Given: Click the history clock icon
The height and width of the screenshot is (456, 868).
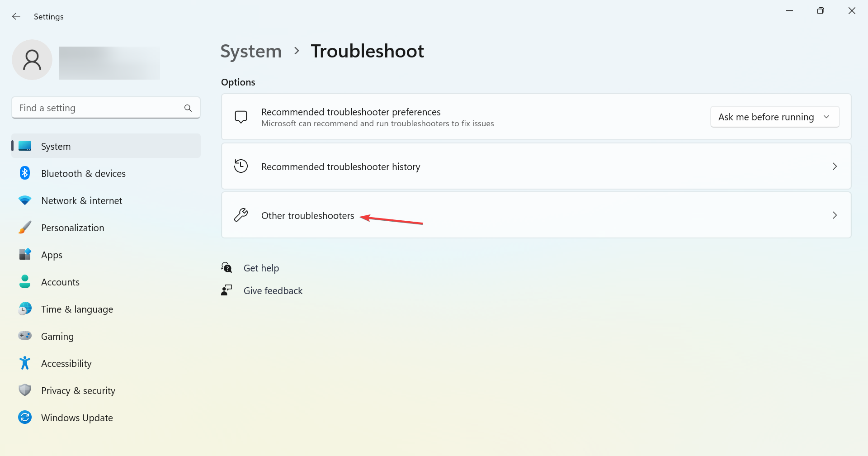Looking at the screenshot, I should (x=241, y=166).
